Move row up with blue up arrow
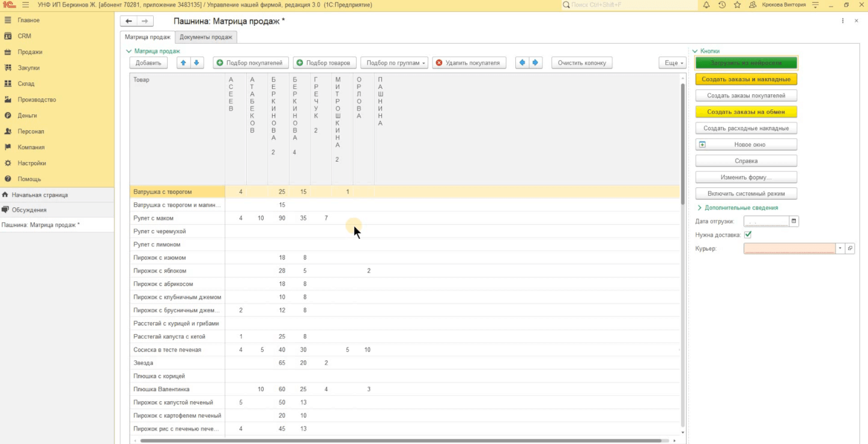This screenshot has height=444, width=868. pyautogui.click(x=184, y=62)
